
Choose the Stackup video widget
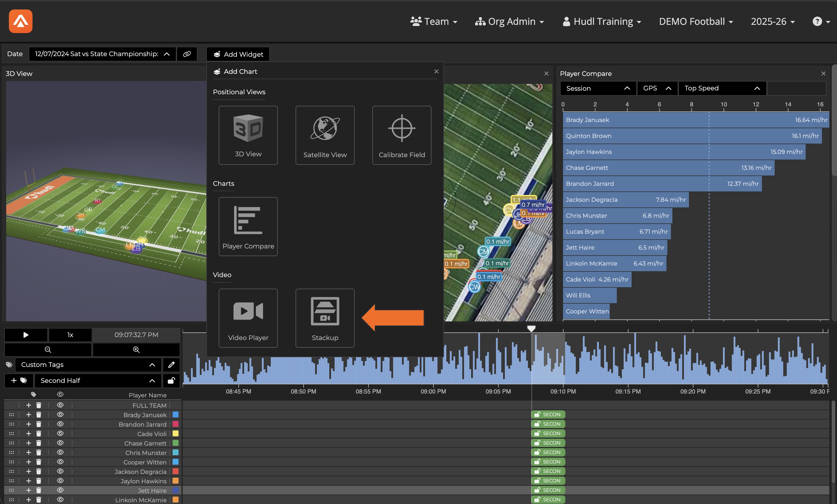pos(325,318)
